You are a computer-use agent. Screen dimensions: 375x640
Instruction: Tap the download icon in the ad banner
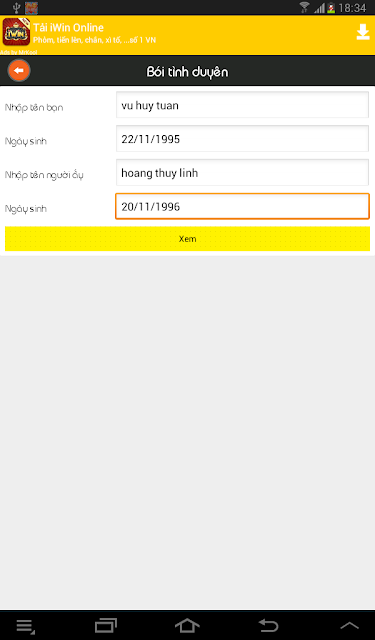click(363, 32)
